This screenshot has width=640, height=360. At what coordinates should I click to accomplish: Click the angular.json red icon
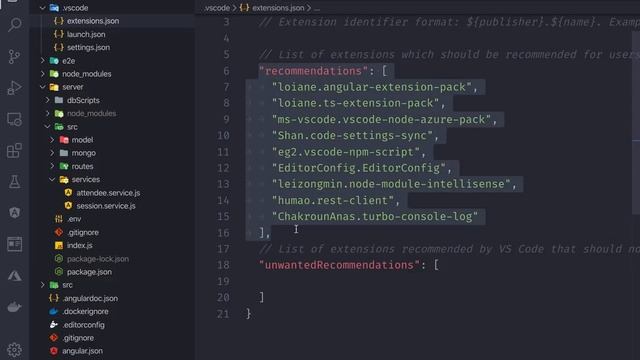point(54,351)
